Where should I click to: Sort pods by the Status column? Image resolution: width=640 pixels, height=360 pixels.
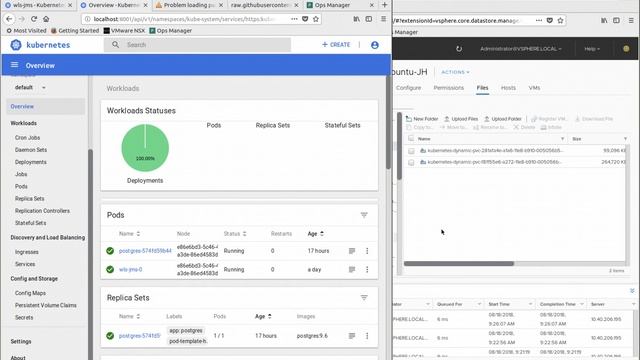pos(235,233)
